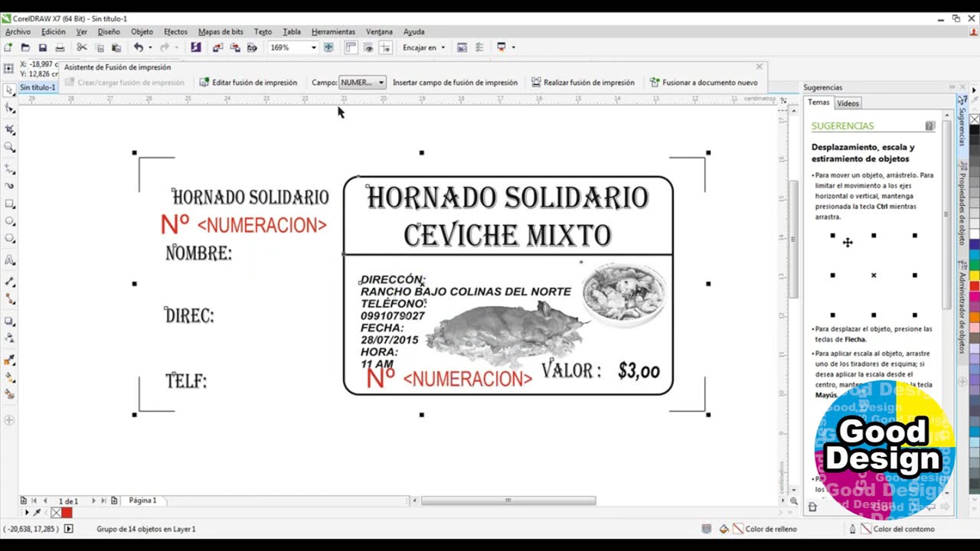Print the document
The width and height of the screenshot is (980, 551).
click(x=60, y=47)
